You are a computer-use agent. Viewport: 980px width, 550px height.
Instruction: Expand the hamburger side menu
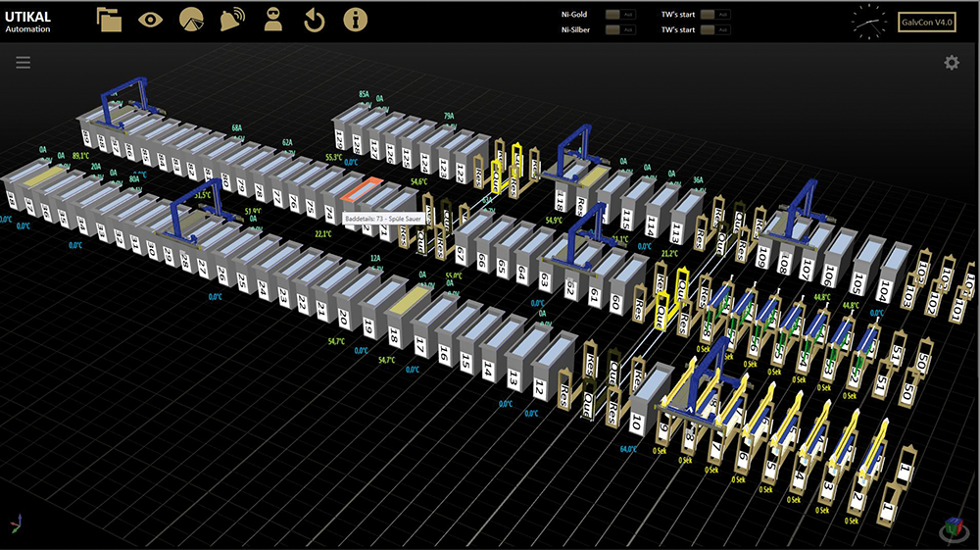[23, 63]
